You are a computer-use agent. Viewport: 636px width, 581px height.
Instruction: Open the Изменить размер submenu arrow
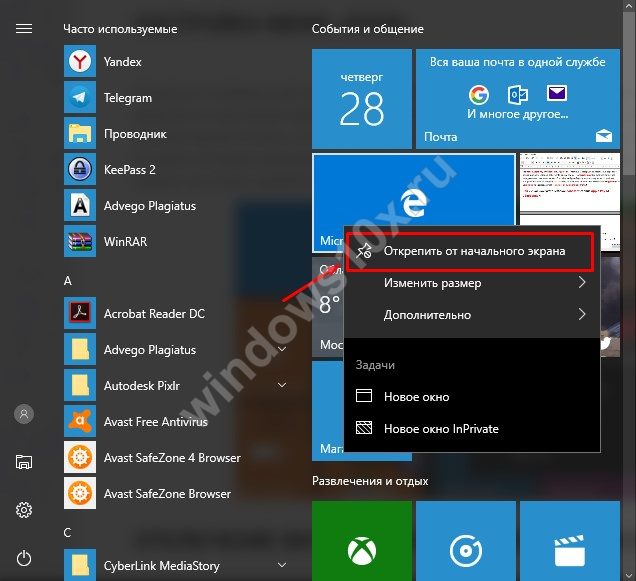582,282
